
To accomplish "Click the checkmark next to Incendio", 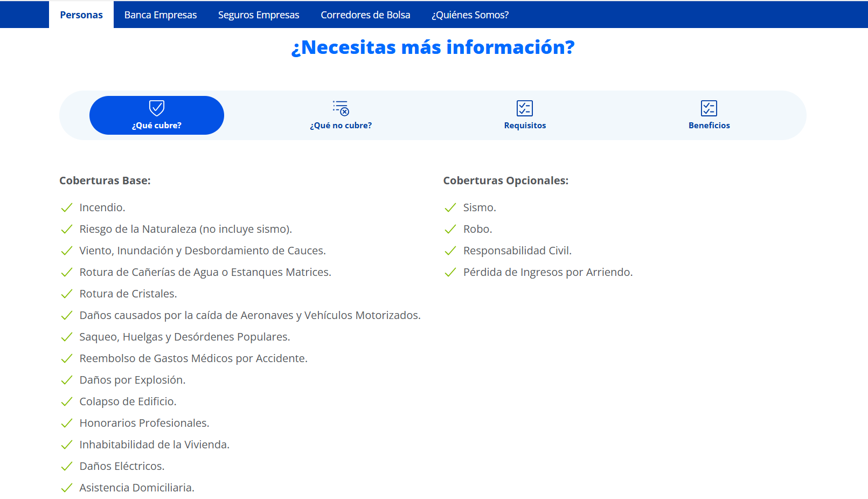I will click(x=67, y=208).
